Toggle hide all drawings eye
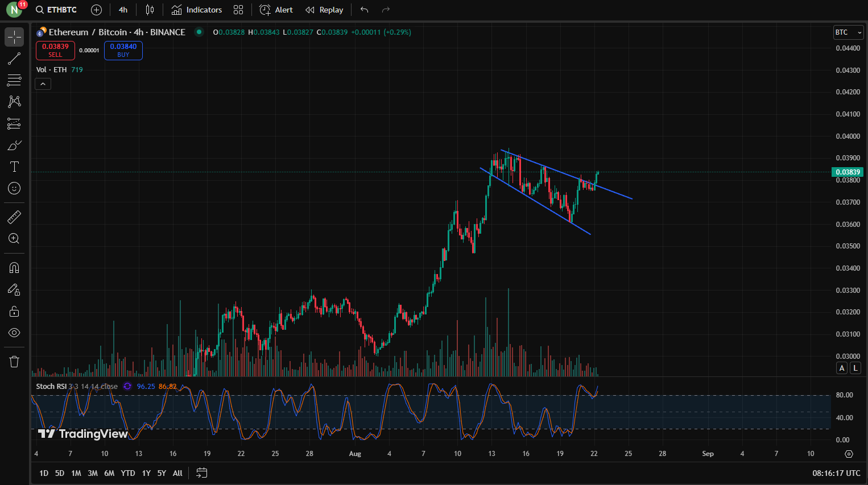 click(x=14, y=333)
